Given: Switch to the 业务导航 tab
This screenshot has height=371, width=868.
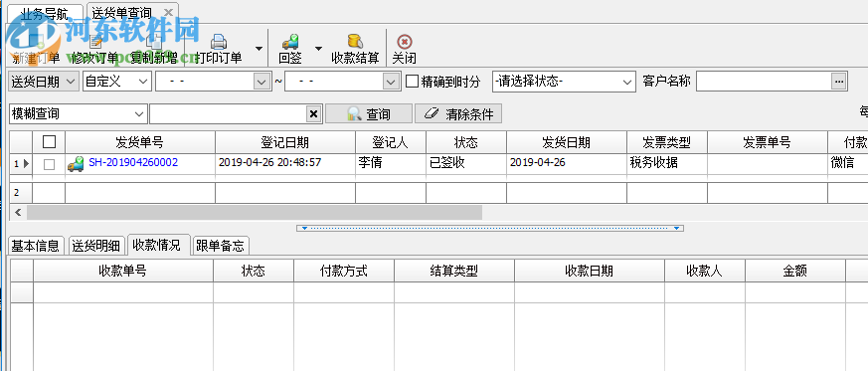Looking at the screenshot, I should click(x=45, y=13).
